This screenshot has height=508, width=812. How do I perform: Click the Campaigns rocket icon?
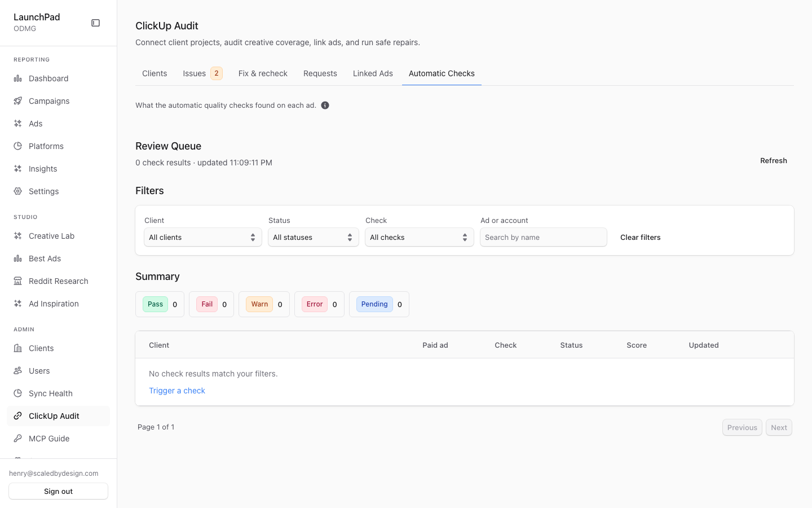[18, 101]
